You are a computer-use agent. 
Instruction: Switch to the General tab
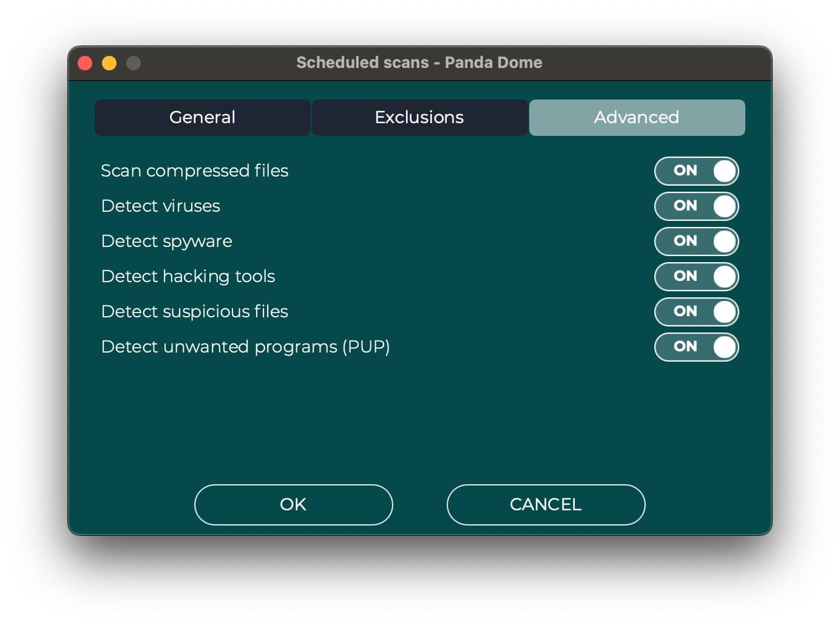tap(202, 117)
